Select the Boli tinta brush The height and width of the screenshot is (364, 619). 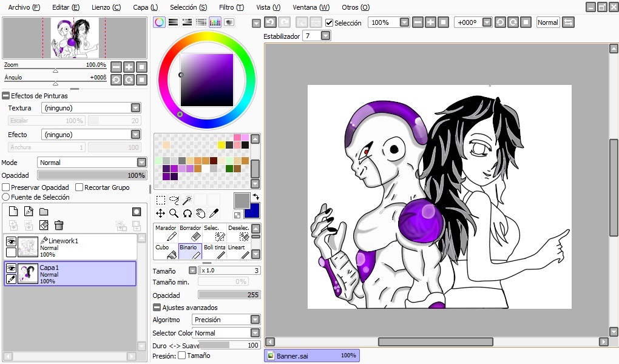pos(214,252)
